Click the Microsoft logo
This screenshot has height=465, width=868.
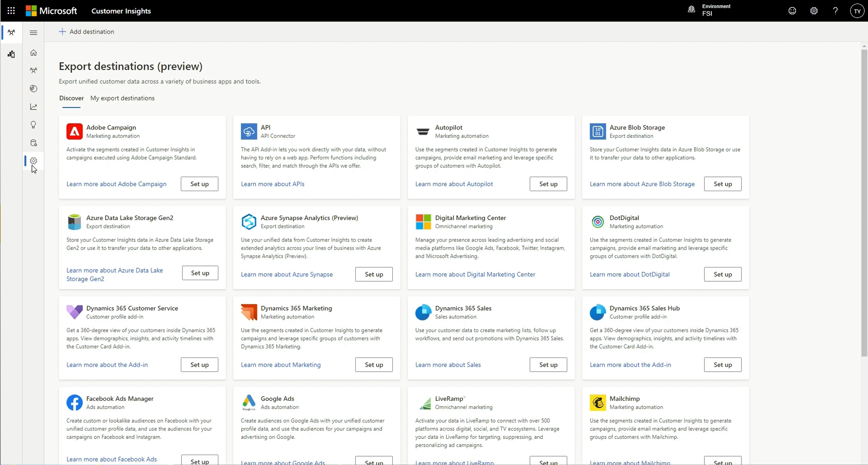pyautogui.click(x=51, y=11)
